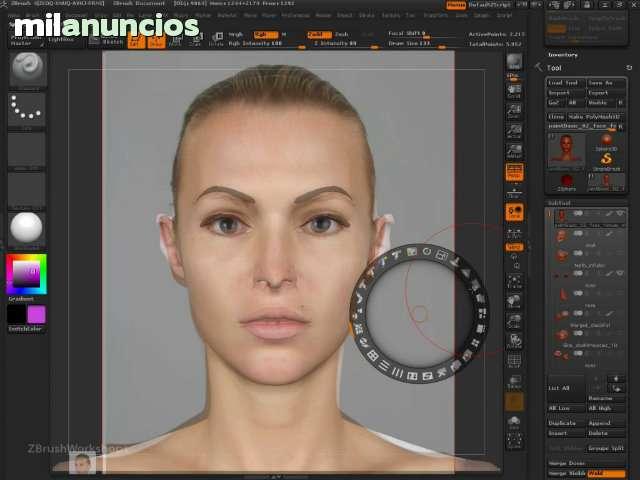The height and width of the screenshot is (480, 640).
Task: Enable the Zsub button
Action: click(x=342, y=35)
